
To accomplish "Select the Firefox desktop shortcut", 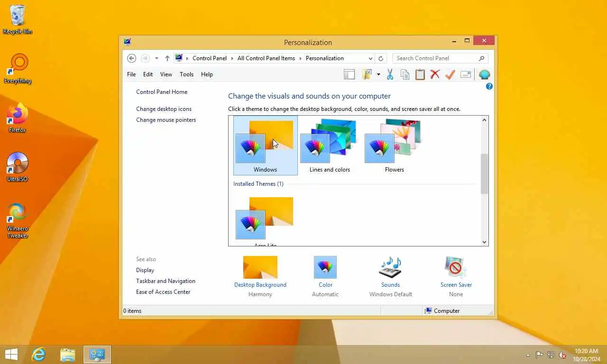I will (x=18, y=118).
